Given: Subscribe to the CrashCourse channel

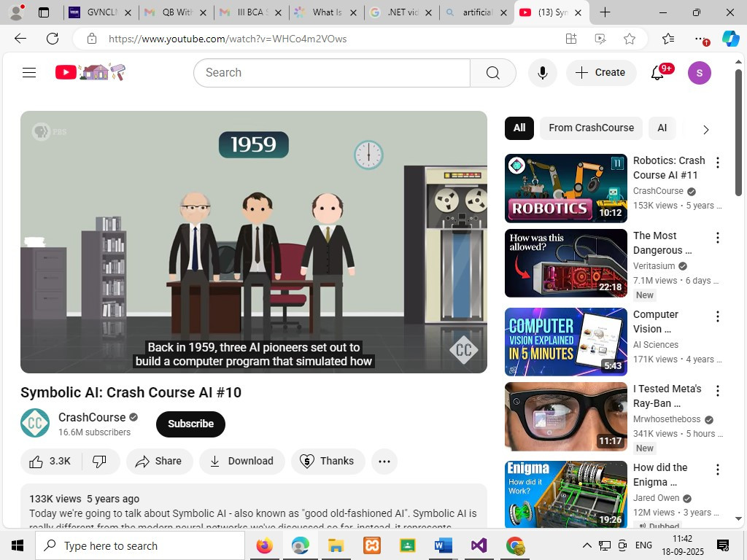Looking at the screenshot, I should pyautogui.click(x=190, y=424).
